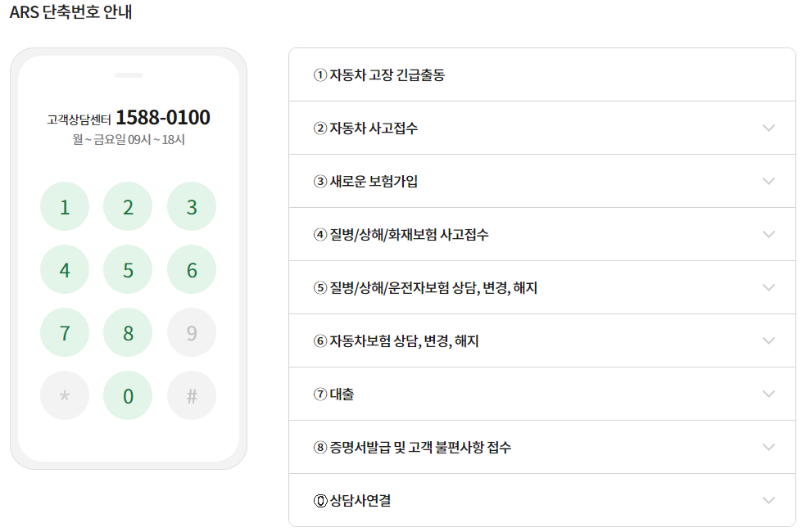Expand the ④ 질병/상해/화재보험 사고접수 chevron
Viewport: 802px width, 532px height.
[767, 234]
